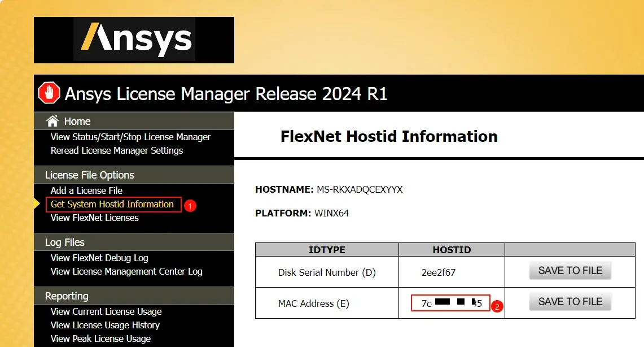
Task: Click the Ansys logo banner
Action: click(134, 40)
